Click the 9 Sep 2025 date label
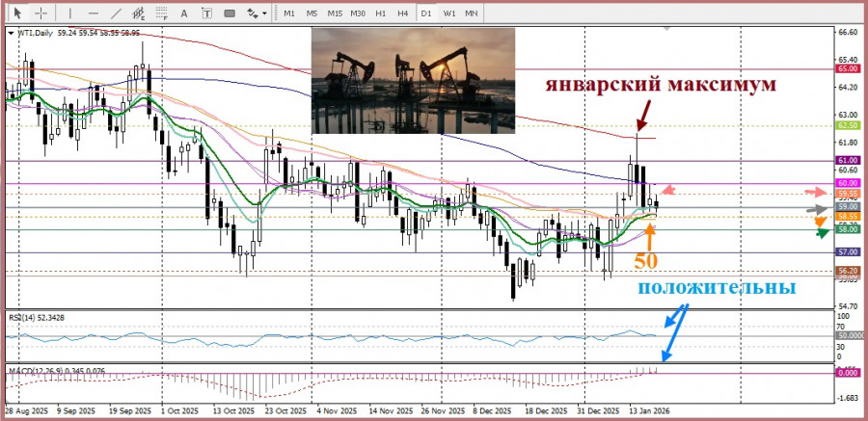The width and height of the screenshot is (868, 421). [74, 411]
